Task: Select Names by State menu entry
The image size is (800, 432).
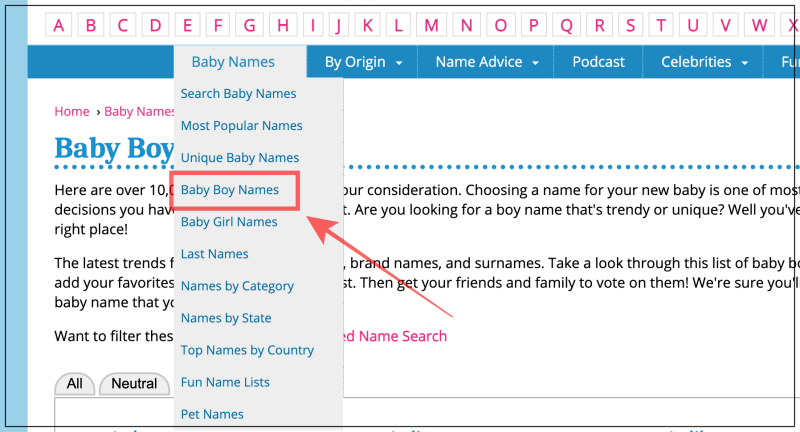Action: [x=226, y=318]
